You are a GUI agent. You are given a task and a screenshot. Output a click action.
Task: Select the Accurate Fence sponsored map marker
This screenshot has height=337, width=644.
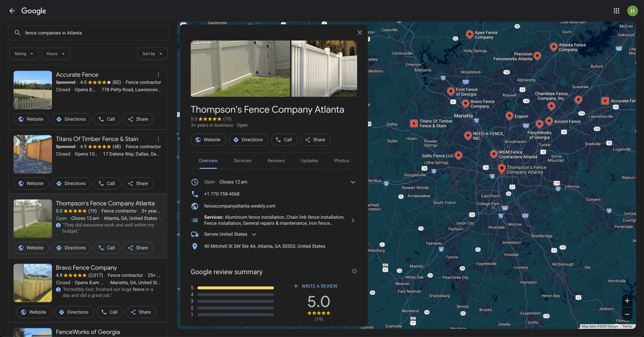pyautogui.click(x=605, y=101)
